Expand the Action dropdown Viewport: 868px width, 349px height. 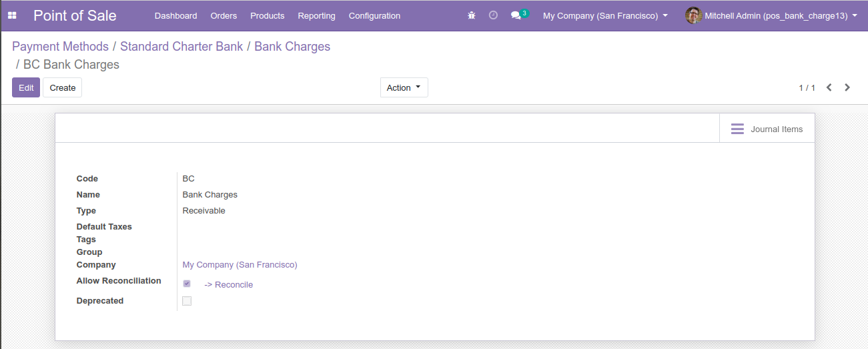[404, 87]
